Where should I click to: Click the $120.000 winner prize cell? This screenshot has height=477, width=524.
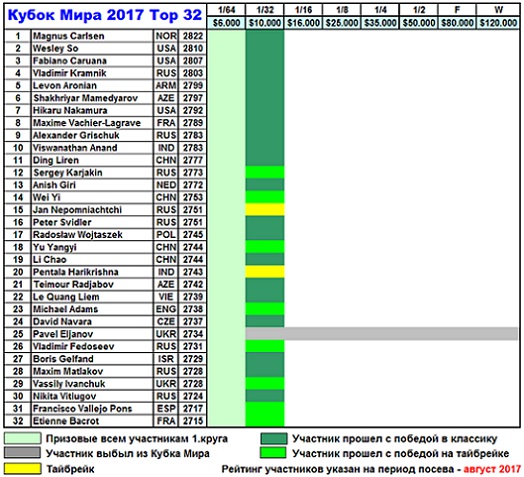498,23
